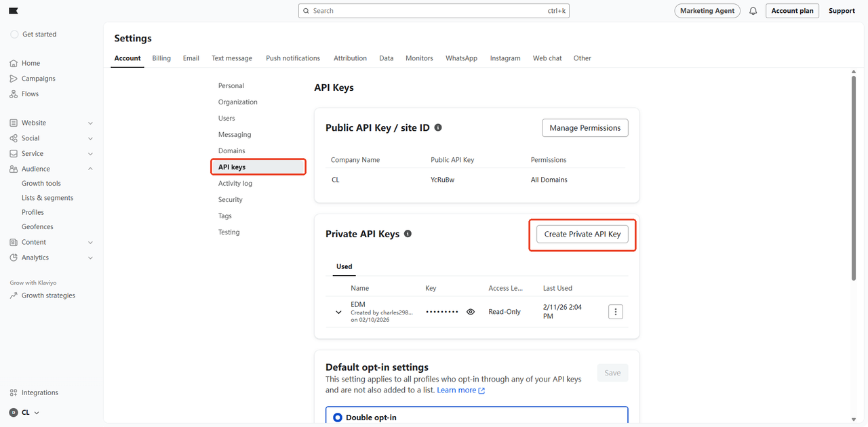Switch to the Billing settings tab
Viewport: 868px width, 427px height.
[x=161, y=58]
